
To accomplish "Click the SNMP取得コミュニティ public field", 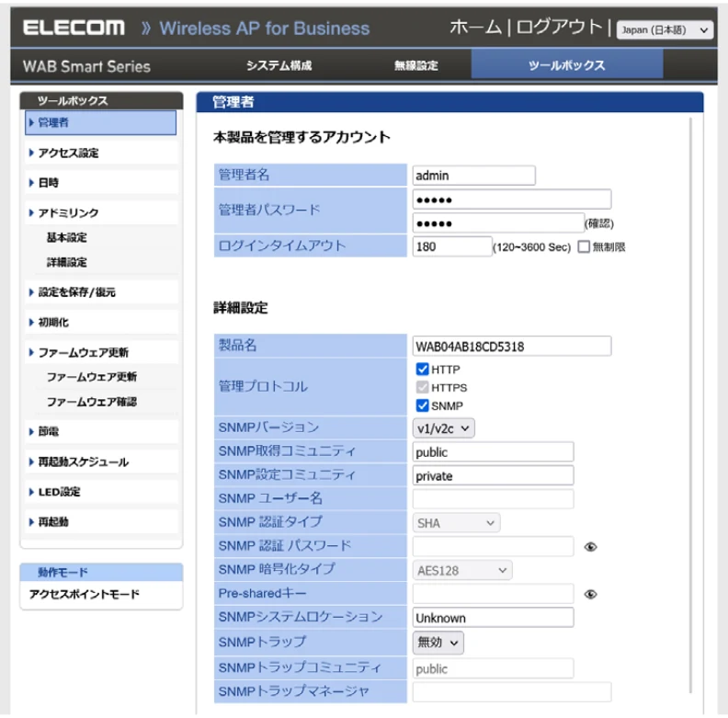I will [493, 452].
